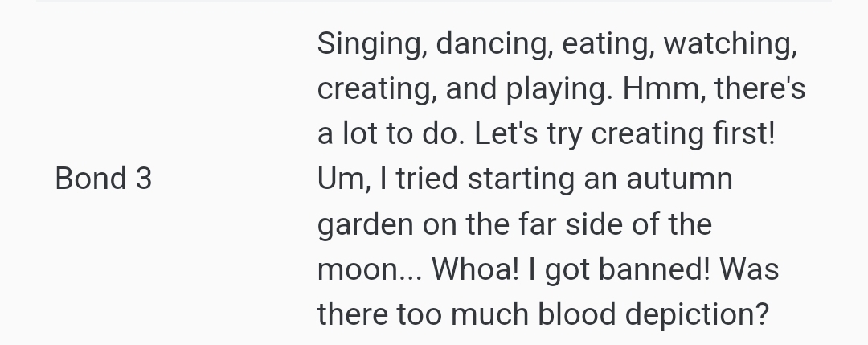Image resolution: width=868 pixels, height=345 pixels.
Task: Click the word "Um" in the dialogue
Action: coord(343,179)
